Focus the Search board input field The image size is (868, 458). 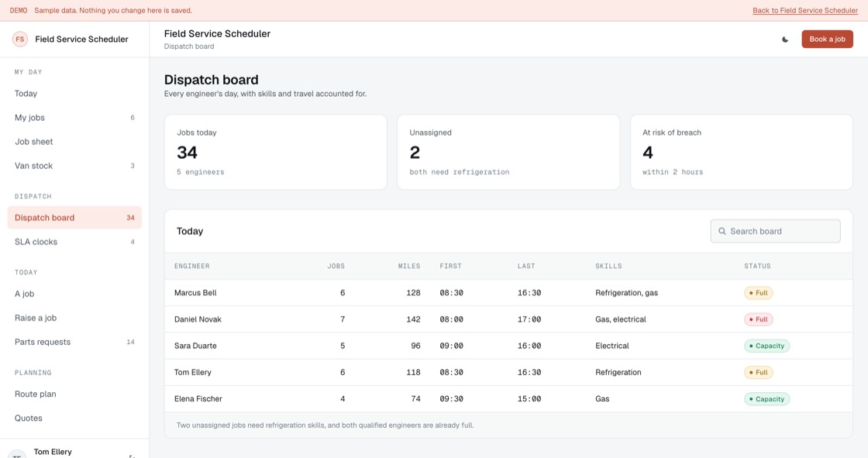775,232
